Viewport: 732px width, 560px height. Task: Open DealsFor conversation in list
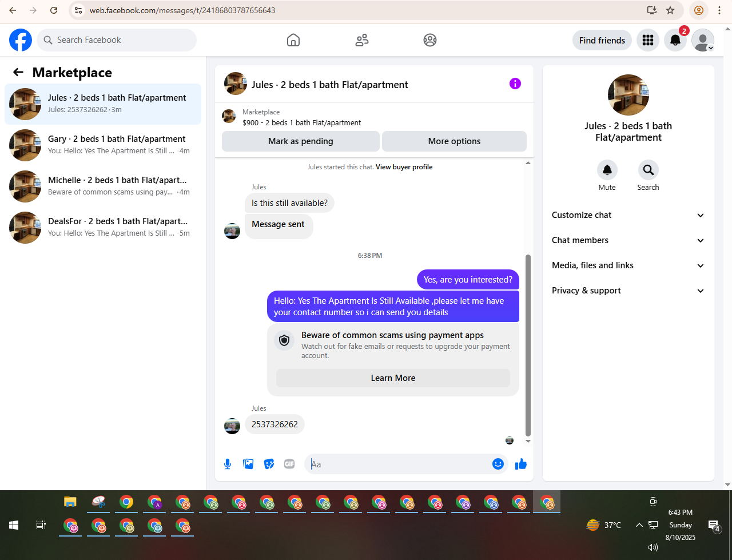pos(103,228)
